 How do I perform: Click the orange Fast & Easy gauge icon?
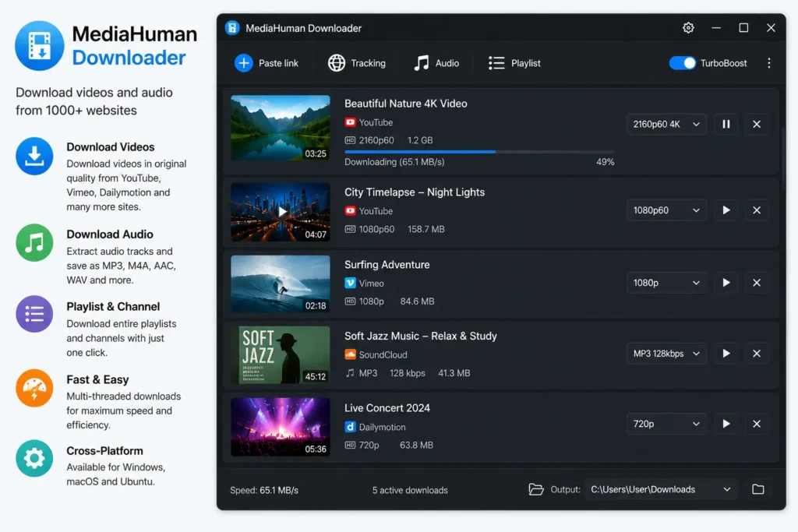click(34, 388)
